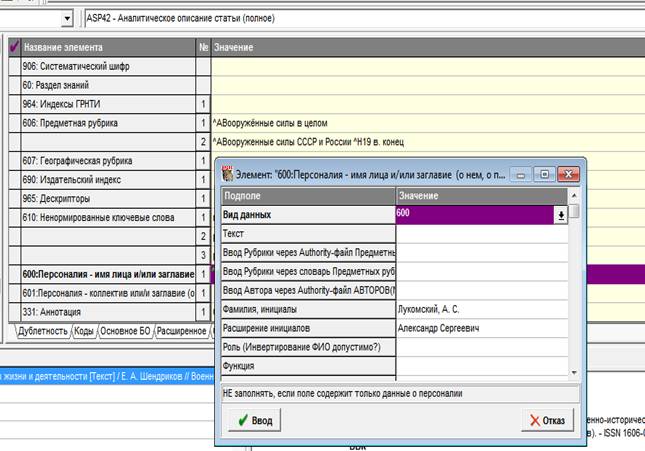Open the ASP42 worksheet format selector
The image size is (645, 451).
click(364, 19)
